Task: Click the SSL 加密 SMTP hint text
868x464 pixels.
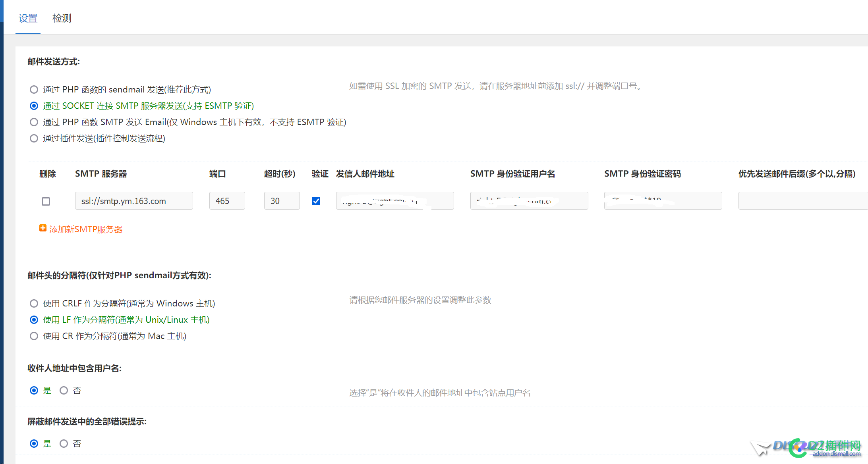Action: tap(496, 86)
